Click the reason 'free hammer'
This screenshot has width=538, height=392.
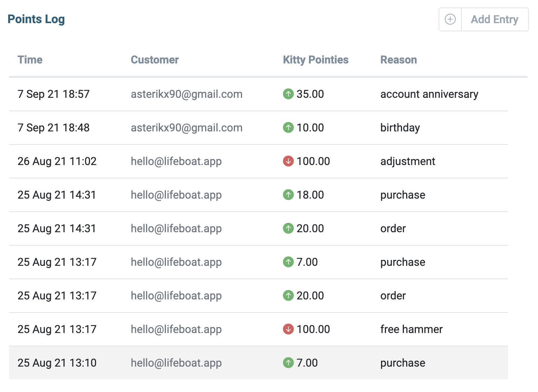point(411,329)
